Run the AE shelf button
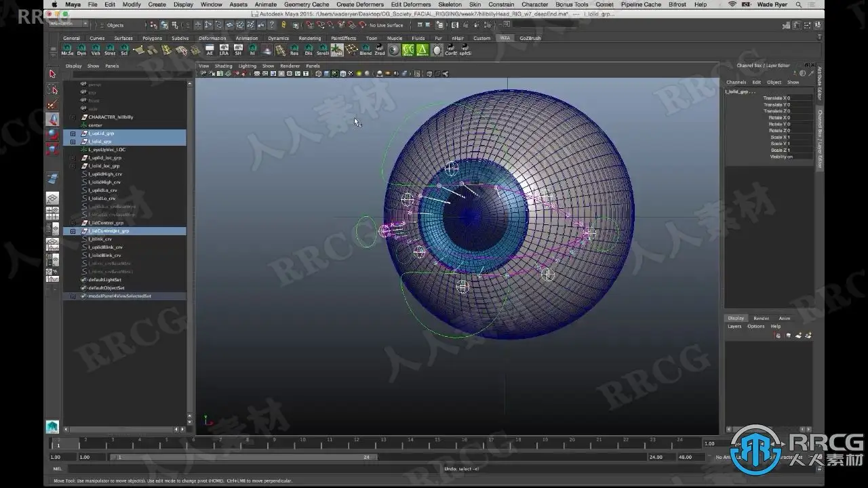 coord(210,49)
